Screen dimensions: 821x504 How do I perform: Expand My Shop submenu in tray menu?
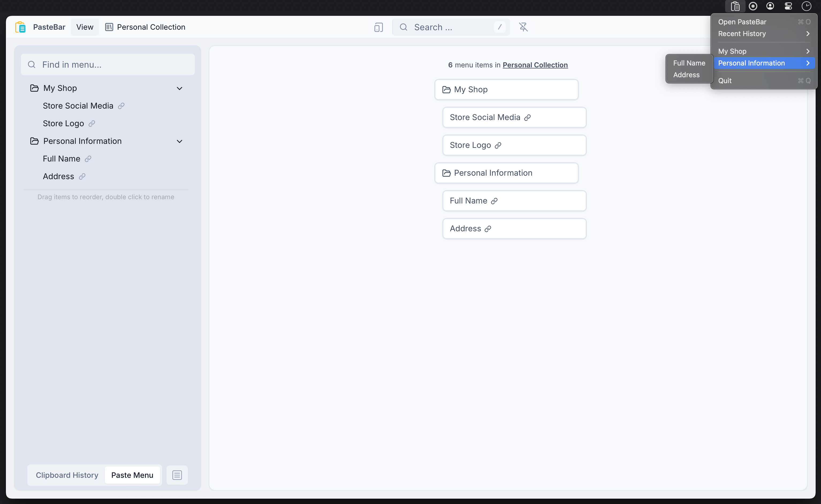tap(764, 51)
